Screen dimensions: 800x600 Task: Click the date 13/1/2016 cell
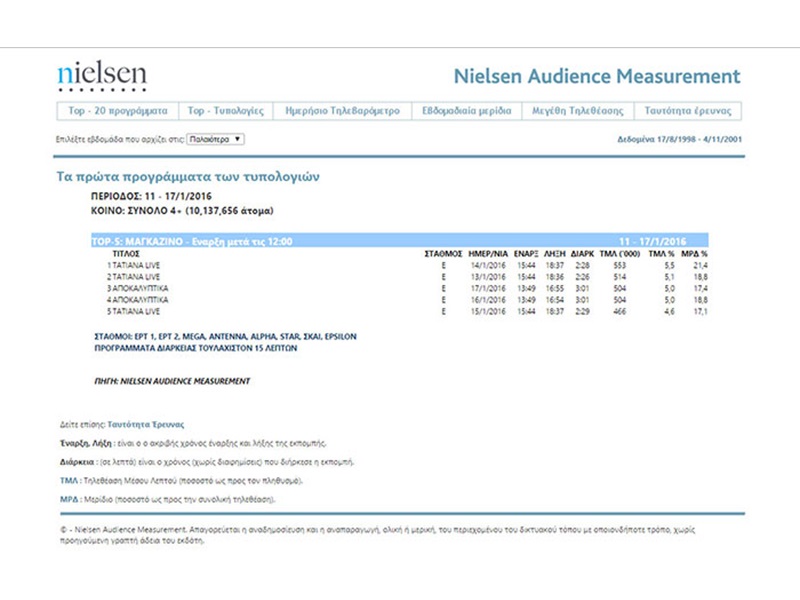click(x=488, y=277)
